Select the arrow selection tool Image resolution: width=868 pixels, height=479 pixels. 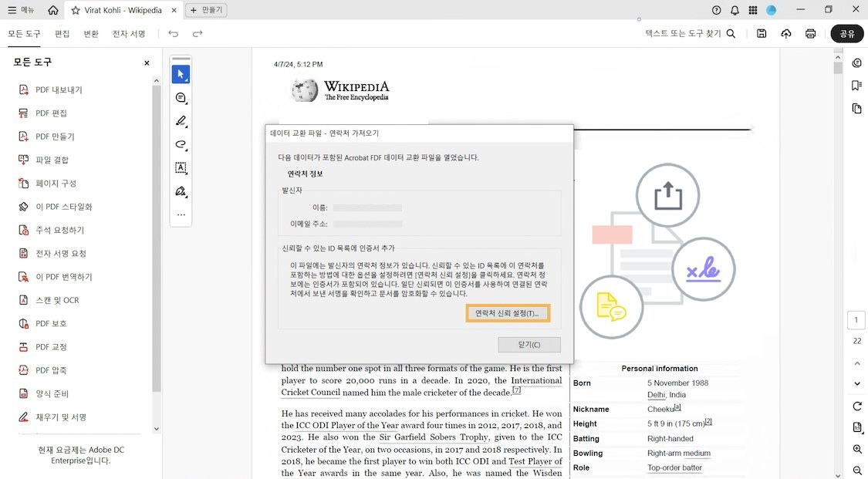coord(181,74)
